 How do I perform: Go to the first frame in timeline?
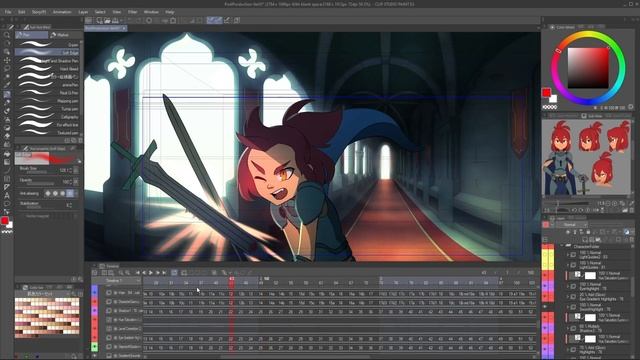(138, 273)
